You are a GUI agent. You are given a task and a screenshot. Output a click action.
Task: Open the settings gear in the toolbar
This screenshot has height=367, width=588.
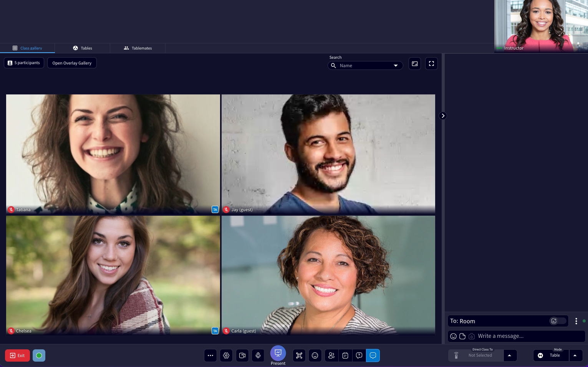pos(226,355)
